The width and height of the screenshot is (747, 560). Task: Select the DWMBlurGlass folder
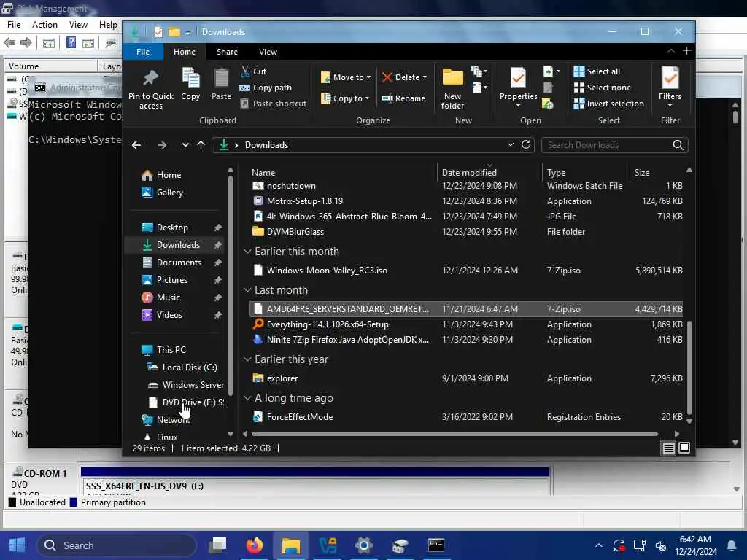point(466,232)
